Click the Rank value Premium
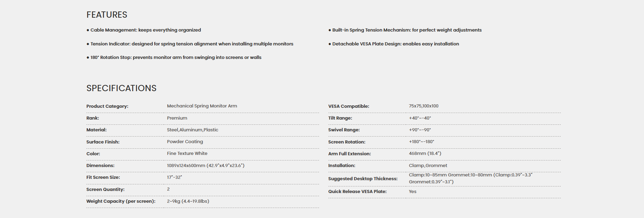Screen dimensions: 644x218 (177, 118)
